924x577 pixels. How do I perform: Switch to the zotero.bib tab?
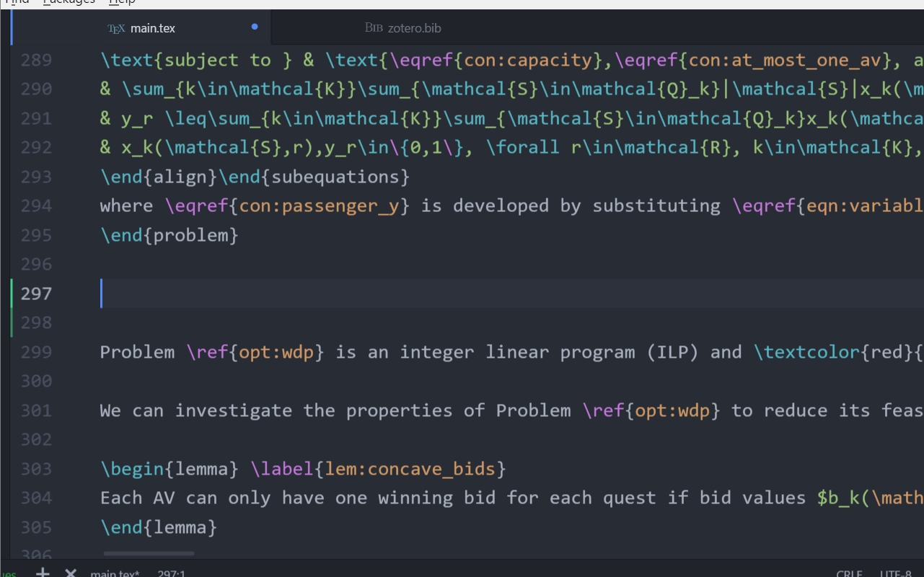tap(413, 29)
